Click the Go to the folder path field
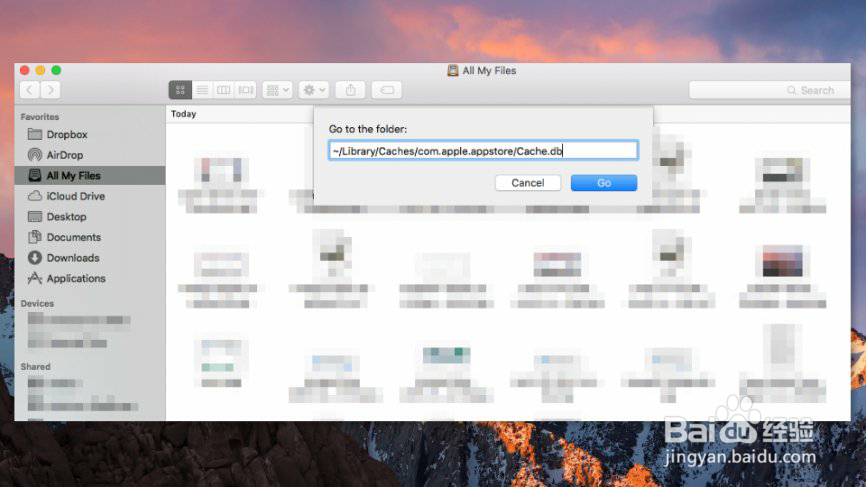 483,151
